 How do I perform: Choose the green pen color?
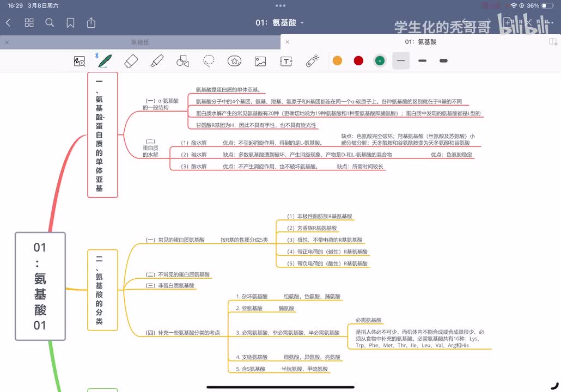tap(380, 61)
